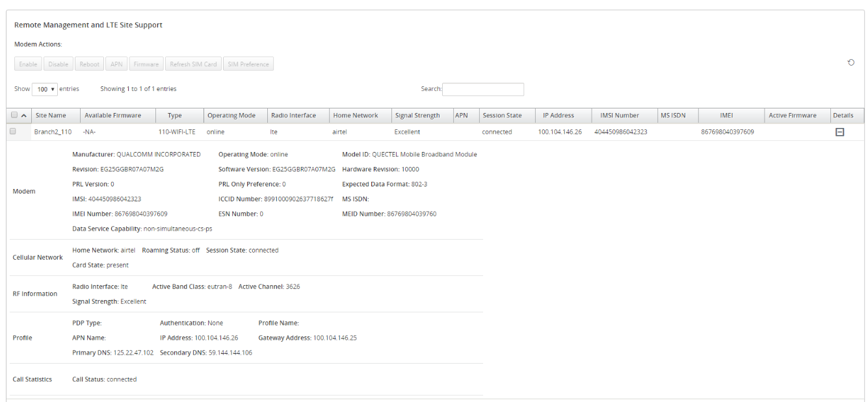The width and height of the screenshot is (868, 402).
Task: Click the Reboot modem button
Action: pos(90,64)
